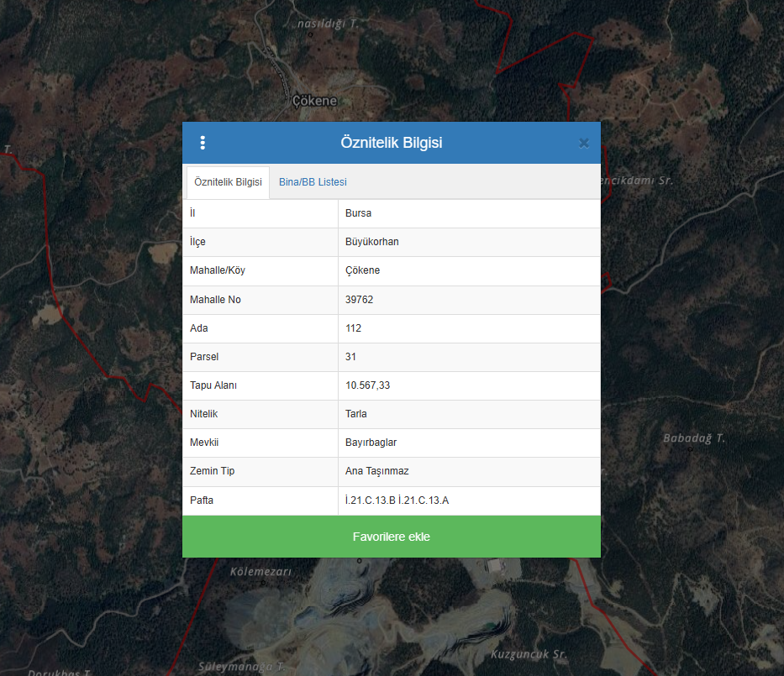Click the Kölemezarı label on the map
This screenshot has width=784, height=676.
tap(260, 572)
